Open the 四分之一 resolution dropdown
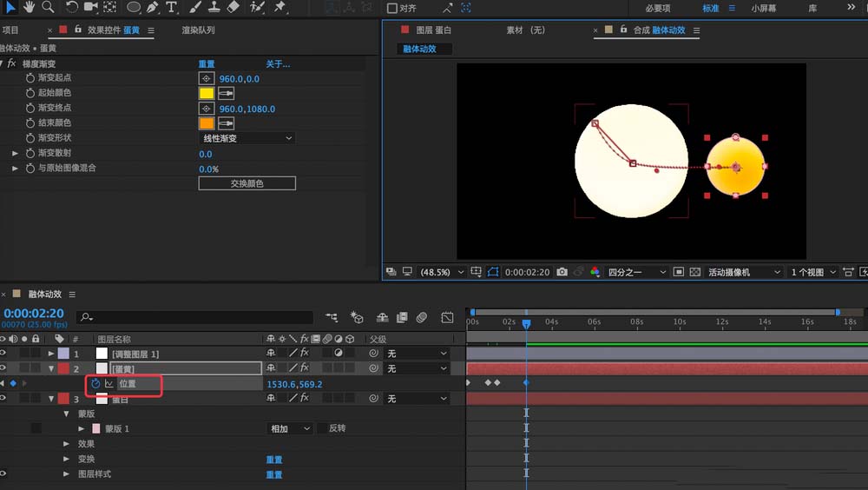The width and height of the screenshot is (868, 490). tap(636, 272)
